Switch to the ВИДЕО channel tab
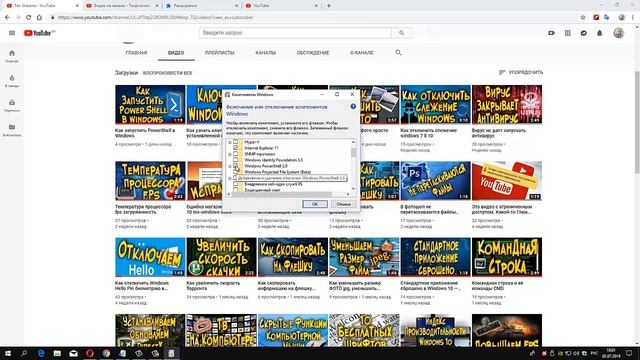Viewport: 640px width, 360px height. (x=176, y=53)
